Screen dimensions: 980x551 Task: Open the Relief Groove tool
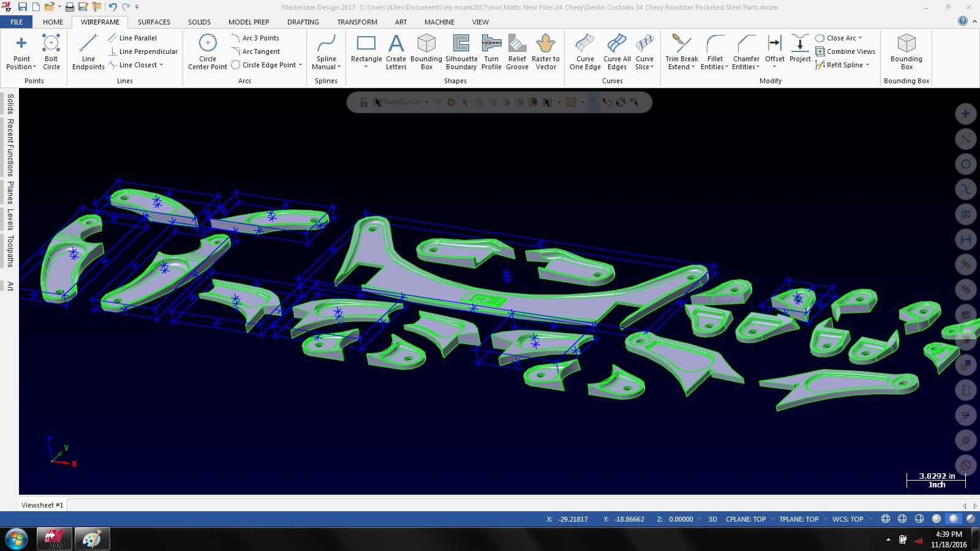[x=517, y=52]
